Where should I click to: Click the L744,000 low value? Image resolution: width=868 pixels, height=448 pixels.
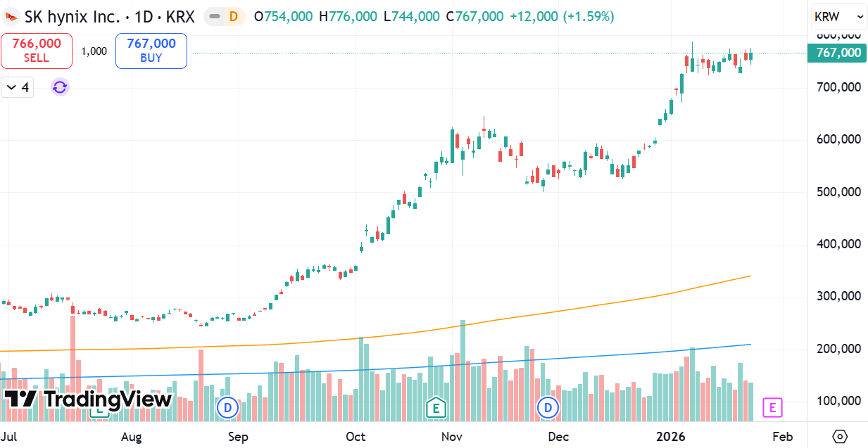412,16
